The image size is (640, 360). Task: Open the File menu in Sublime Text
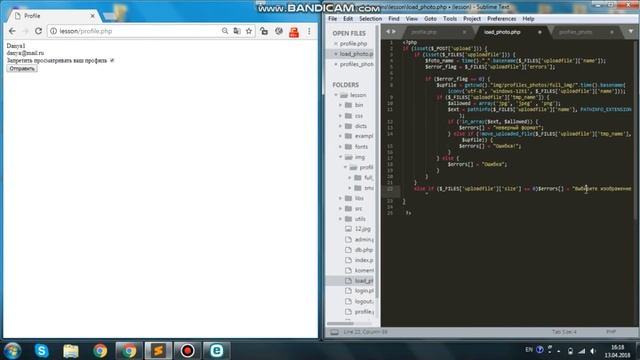point(333,19)
